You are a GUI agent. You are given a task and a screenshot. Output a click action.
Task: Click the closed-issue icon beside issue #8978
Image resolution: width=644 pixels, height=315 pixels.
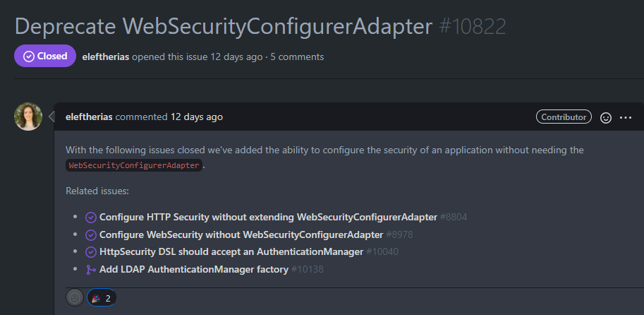pyautogui.click(x=91, y=234)
